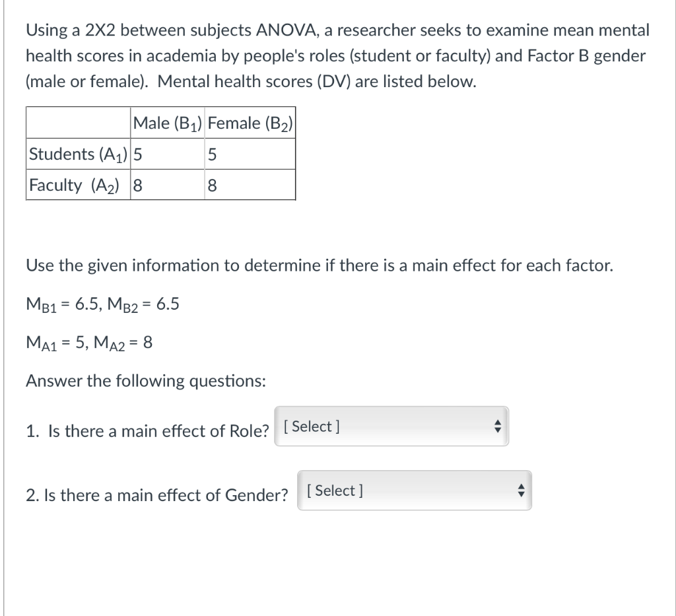Click the empty top-left table cell

76,123
